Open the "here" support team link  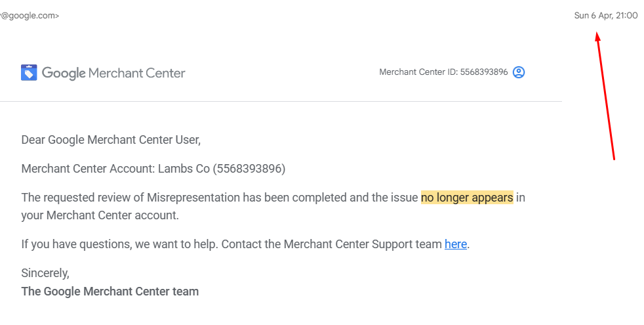click(x=456, y=244)
